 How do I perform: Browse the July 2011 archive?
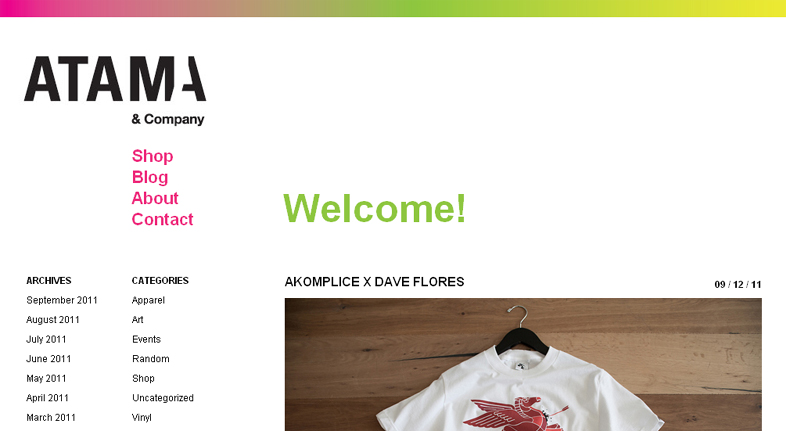tap(46, 339)
